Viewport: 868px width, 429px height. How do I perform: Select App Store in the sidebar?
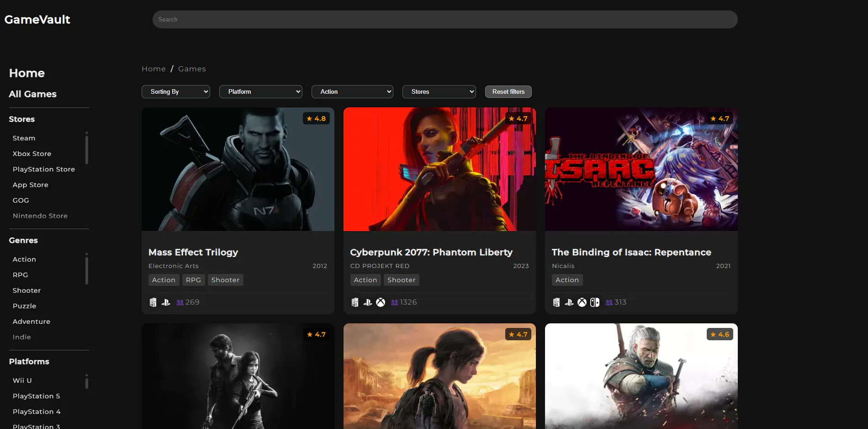(x=31, y=185)
